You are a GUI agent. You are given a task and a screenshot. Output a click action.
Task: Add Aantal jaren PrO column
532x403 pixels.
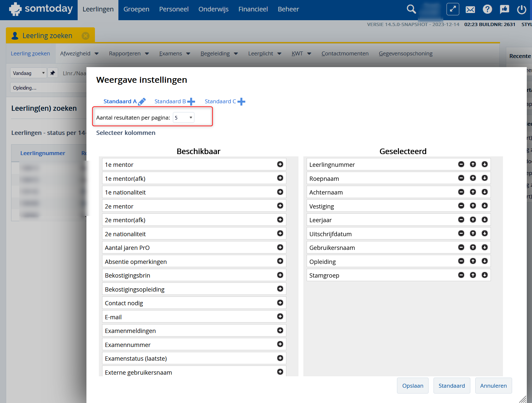(x=280, y=247)
